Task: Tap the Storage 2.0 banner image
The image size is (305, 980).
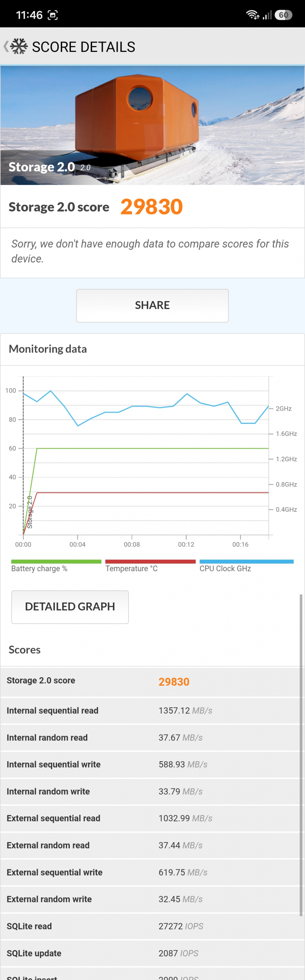Action: coord(152,125)
